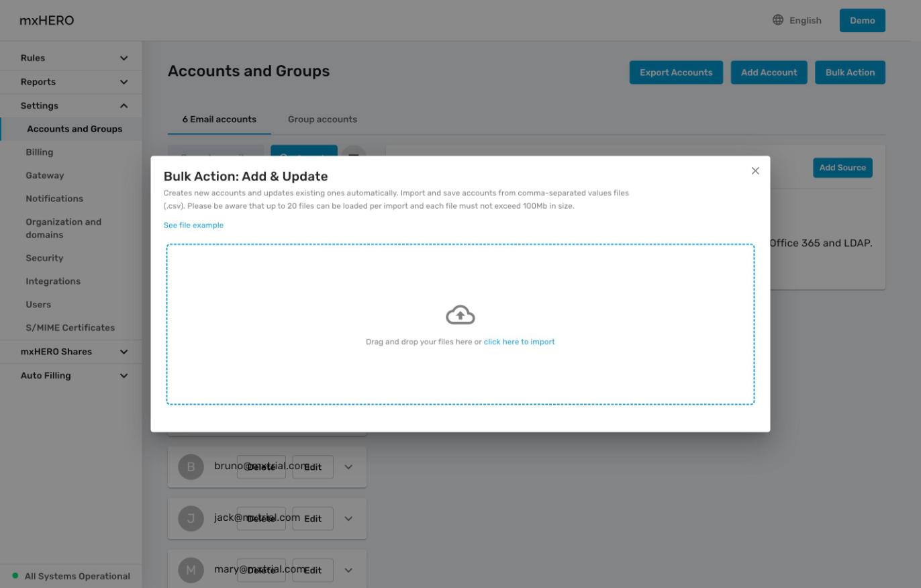
Task: Open Notifications settings page
Action: (x=54, y=199)
